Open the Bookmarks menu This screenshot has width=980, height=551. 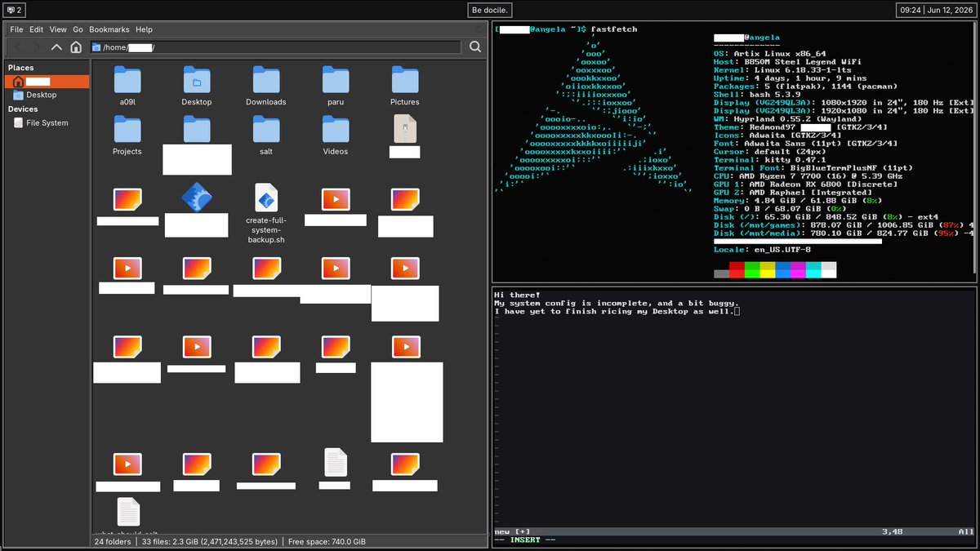coord(109,29)
